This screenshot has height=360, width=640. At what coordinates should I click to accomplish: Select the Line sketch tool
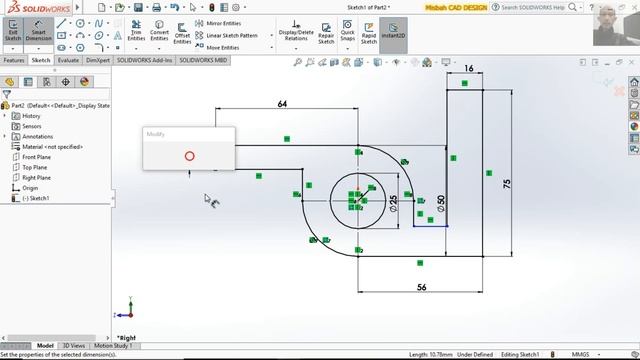(61, 23)
